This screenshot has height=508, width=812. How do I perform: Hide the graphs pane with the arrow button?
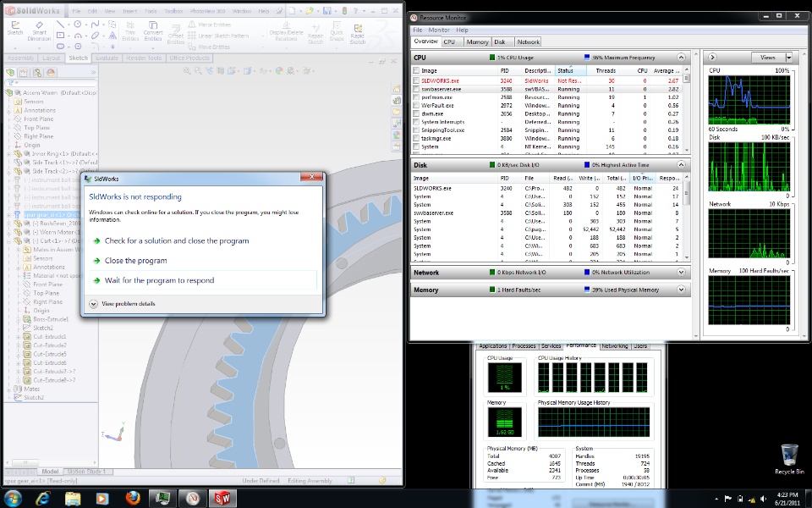712,58
